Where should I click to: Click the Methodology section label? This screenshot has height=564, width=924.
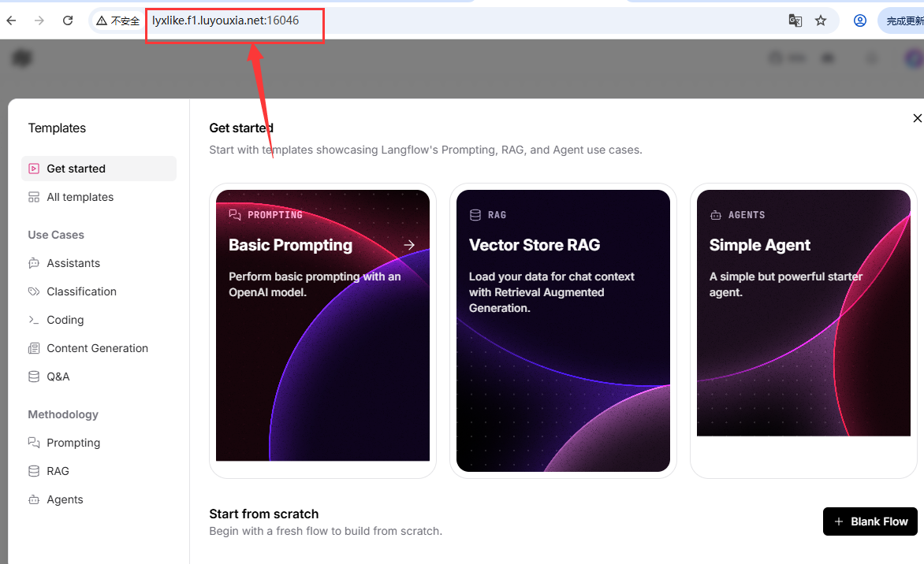(x=63, y=414)
